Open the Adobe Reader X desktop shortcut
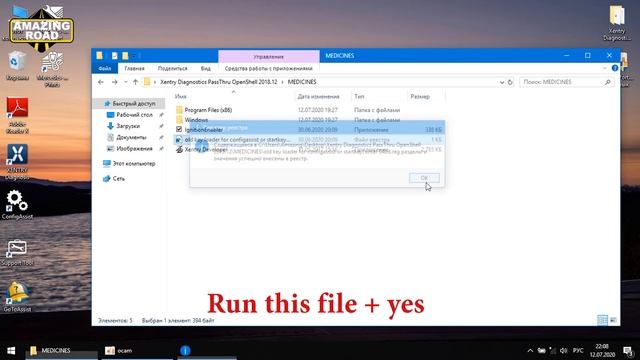 pyautogui.click(x=17, y=116)
